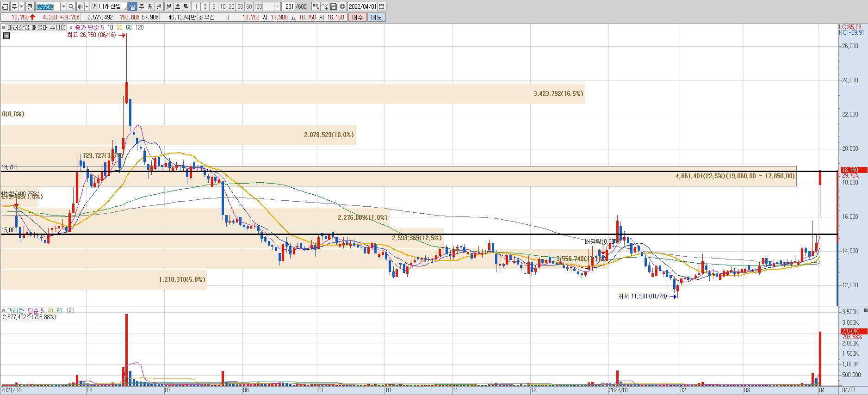Toggle the small square before 미래산업 매물대
The image size is (868, 395).
click(x=3, y=27)
